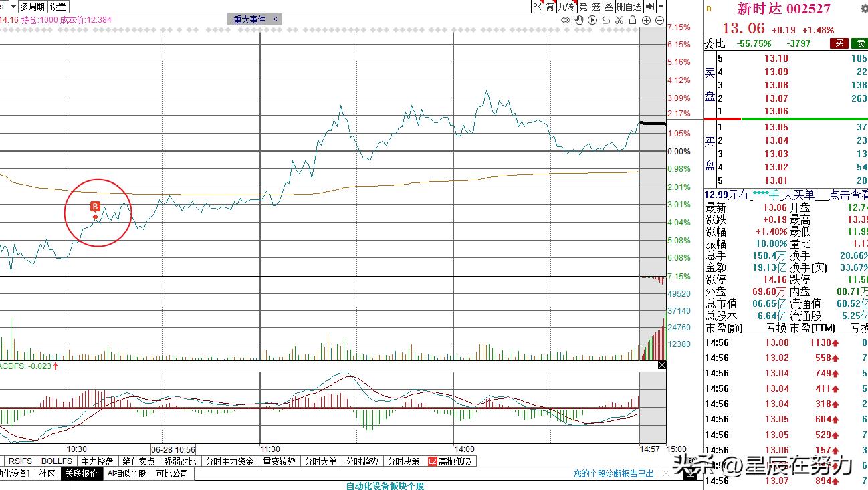Open the 社区 community tab

point(47,473)
